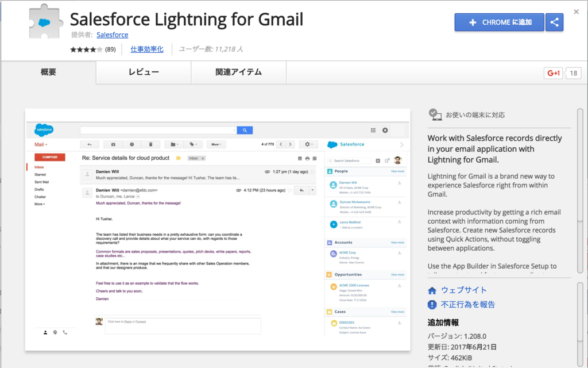Screen dimensions: 588x368
Task: Click the paragraph starting 'Increase productivity by getting'
Action: [494, 230]
